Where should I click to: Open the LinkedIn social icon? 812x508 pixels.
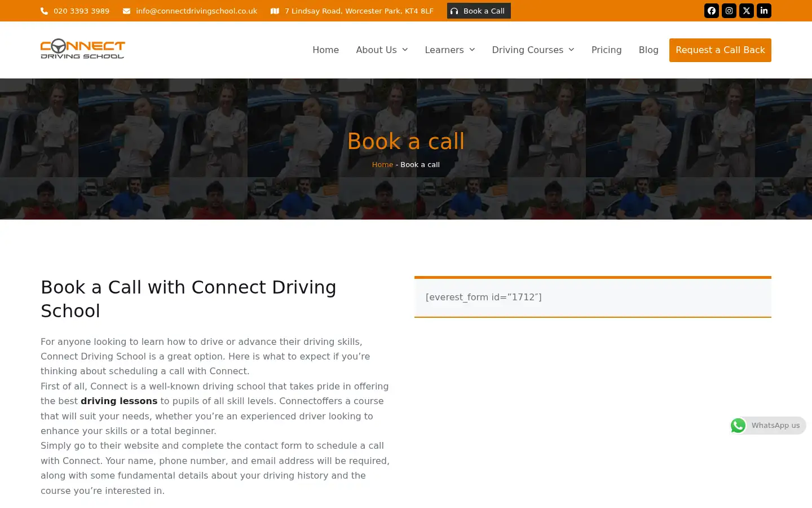point(764,11)
